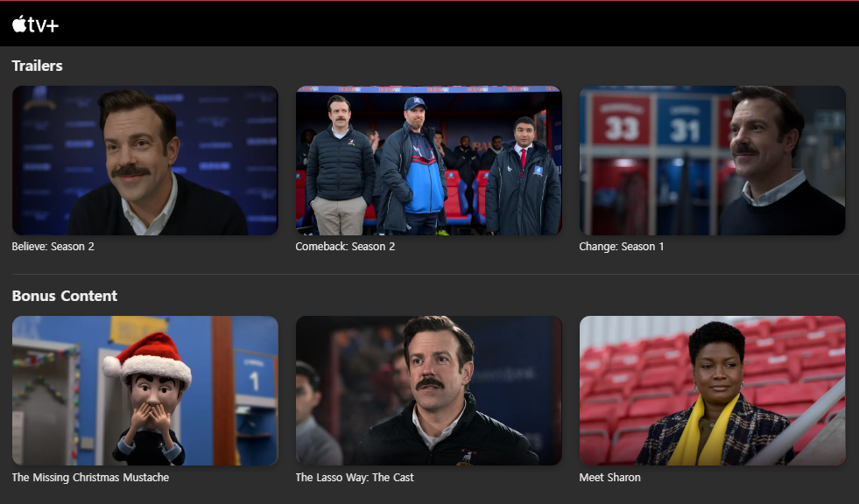Viewport: 859px width, 504px height.
Task: Play The Missing Christmas Mustache thumbnail
Action: click(145, 391)
